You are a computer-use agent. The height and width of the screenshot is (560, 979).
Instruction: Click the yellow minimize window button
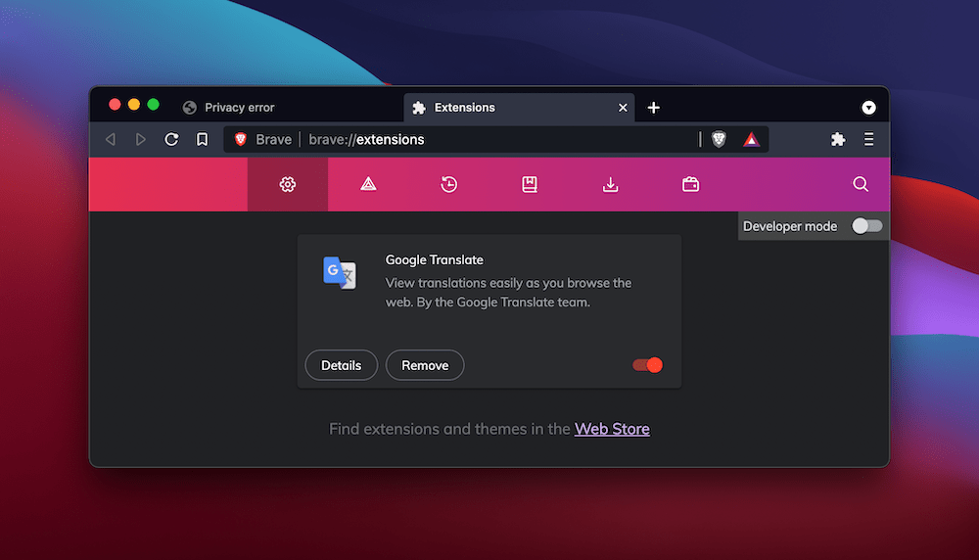(x=133, y=104)
